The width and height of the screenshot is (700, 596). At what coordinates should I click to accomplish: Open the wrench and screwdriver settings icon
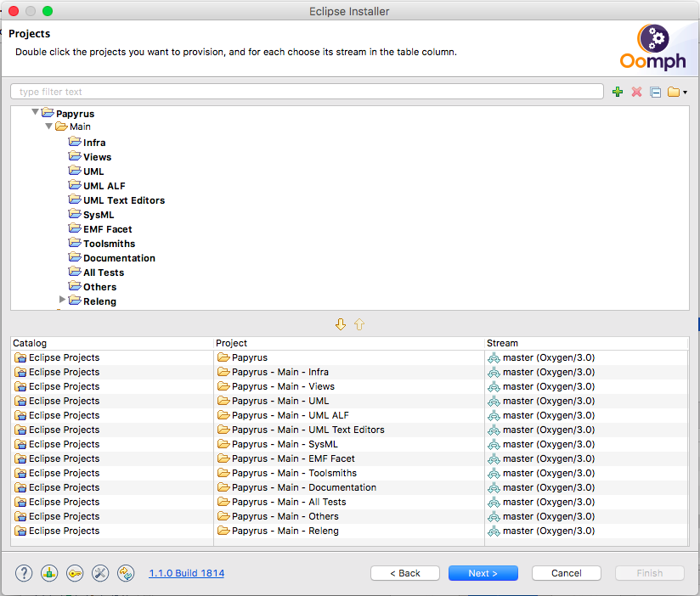click(x=100, y=573)
